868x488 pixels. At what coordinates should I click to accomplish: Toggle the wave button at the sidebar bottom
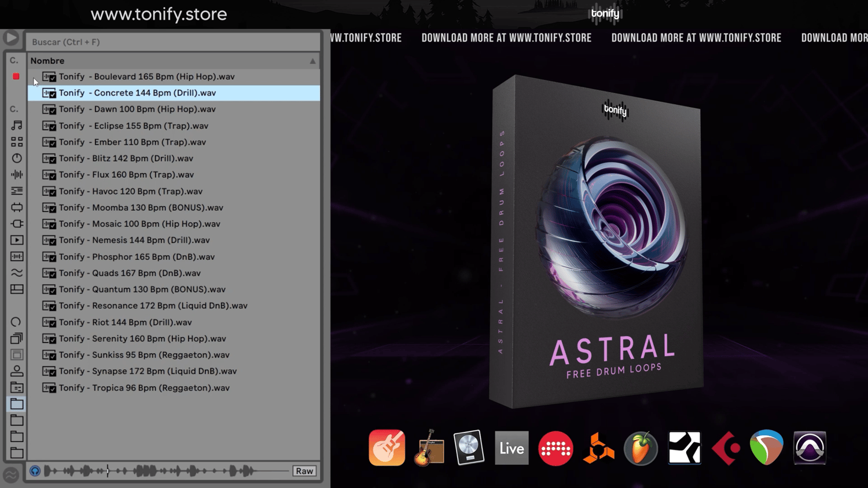coord(11,475)
